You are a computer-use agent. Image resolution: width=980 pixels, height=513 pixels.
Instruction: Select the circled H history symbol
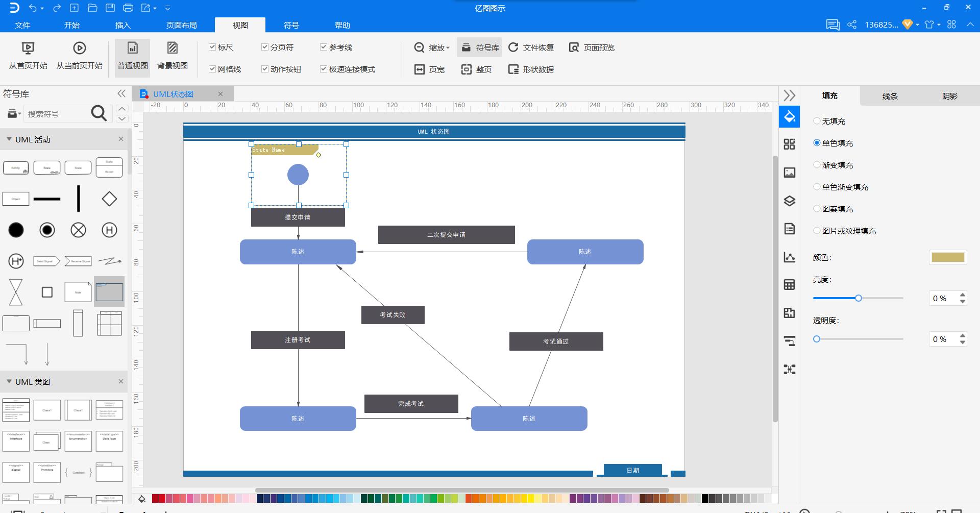point(109,230)
